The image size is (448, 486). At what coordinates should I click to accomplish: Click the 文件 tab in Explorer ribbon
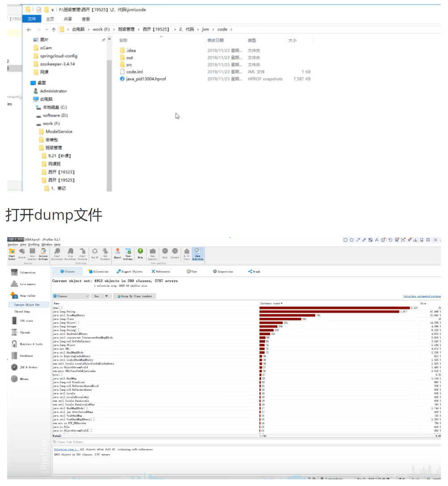pyautogui.click(x=32, y=19)
